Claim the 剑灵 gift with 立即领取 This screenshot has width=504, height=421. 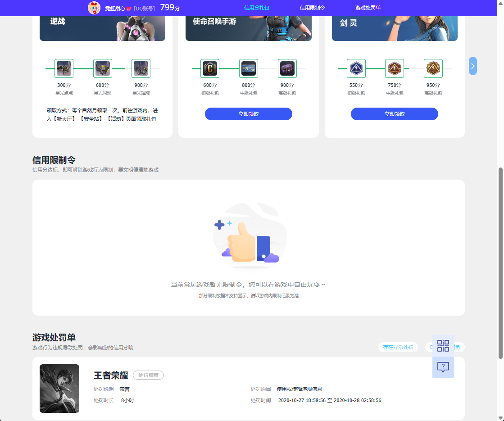(x=395, y=114)
